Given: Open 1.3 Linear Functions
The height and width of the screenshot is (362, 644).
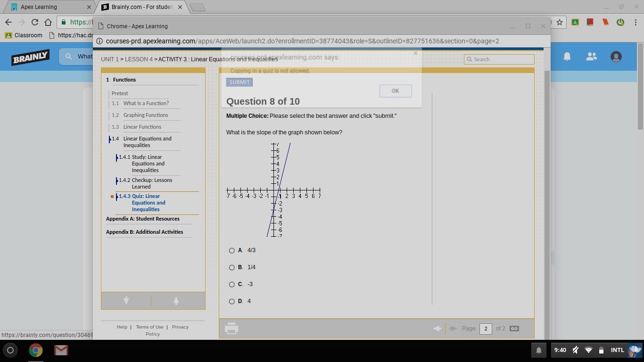Looking at the screenshot, I should [142, 127].
